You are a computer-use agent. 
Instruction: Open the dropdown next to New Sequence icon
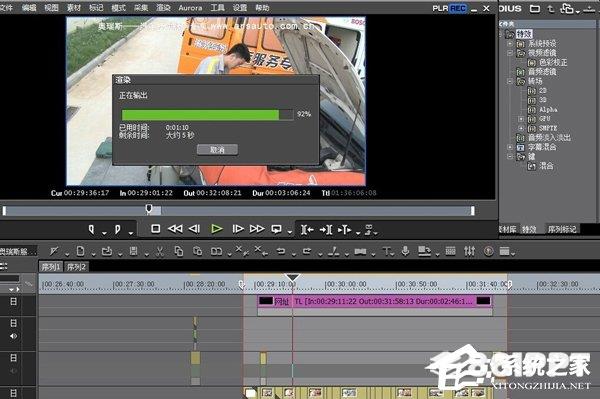(93, 254)
